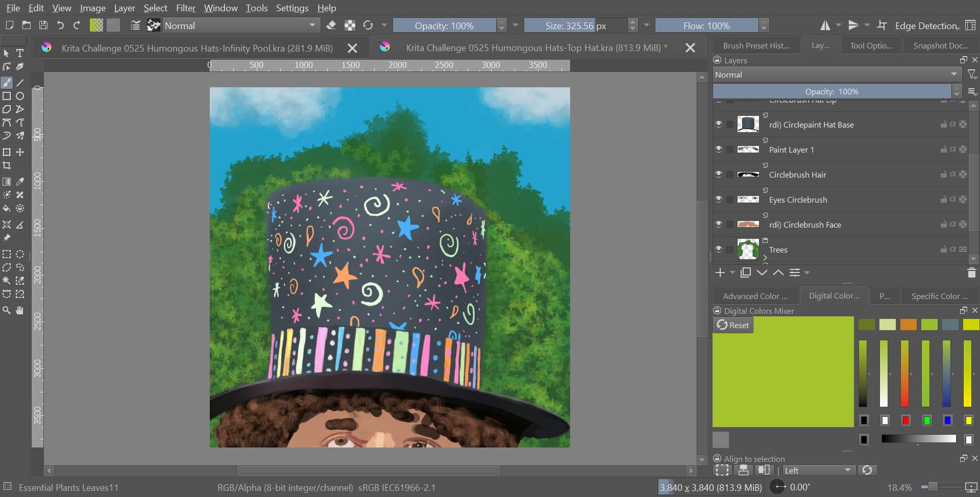The width and height of the screenshot is (980, 497).
Task: Pick the orange swatch in color mixer
Action: pyautogui.click(x=908, y=325)
